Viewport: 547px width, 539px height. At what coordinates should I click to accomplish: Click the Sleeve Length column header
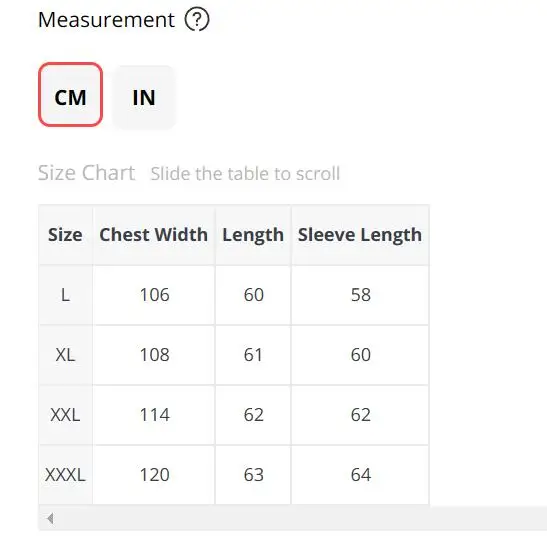pos(360,235)
